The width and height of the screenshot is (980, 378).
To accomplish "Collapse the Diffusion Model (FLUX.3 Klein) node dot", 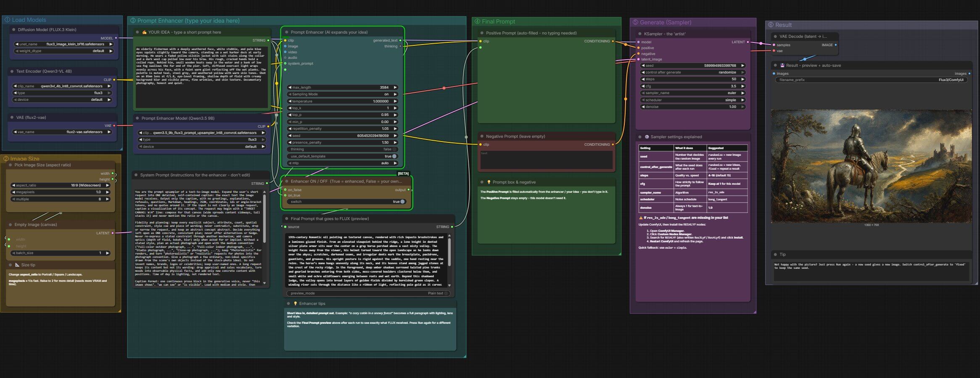I will pos(14,30).
